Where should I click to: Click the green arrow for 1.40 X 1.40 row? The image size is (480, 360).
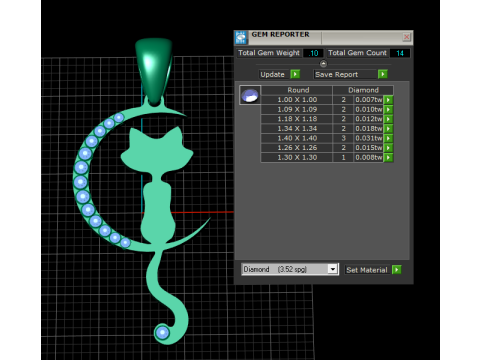[x=388, y=138]
